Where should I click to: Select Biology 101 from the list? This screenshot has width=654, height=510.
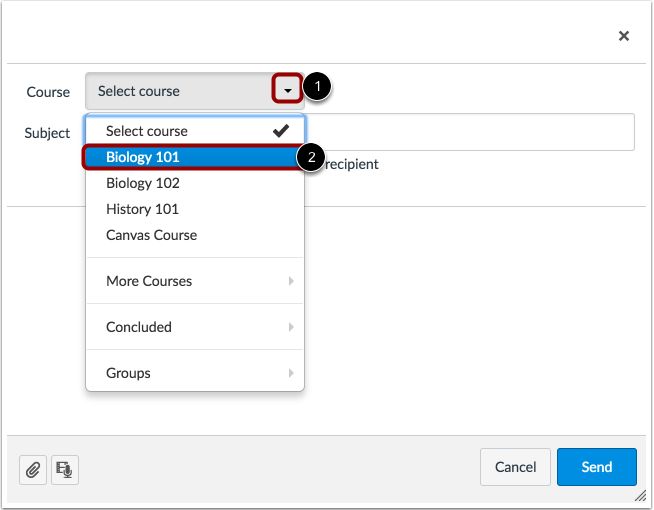(193, 157)
